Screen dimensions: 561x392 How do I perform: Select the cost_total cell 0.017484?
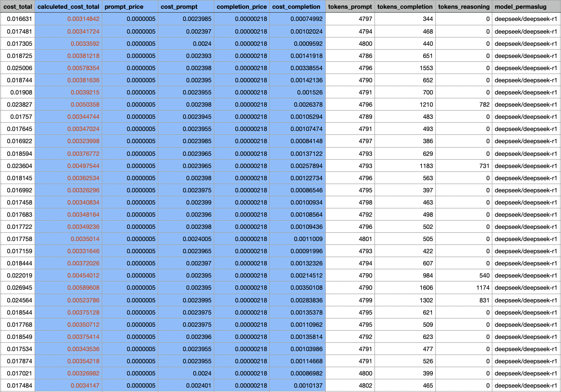pyautogui.click(x=18, y=386)
